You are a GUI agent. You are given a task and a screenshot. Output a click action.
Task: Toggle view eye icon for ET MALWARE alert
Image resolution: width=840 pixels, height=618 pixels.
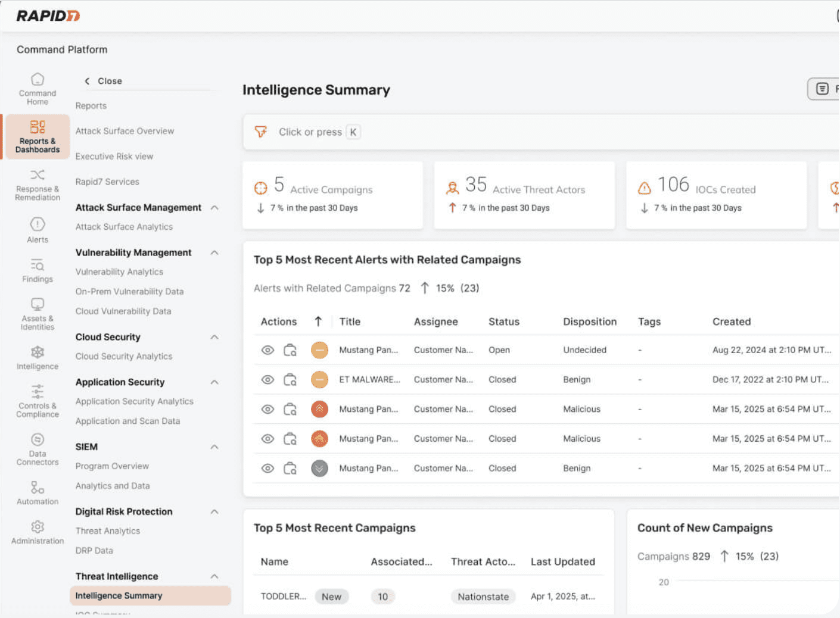(x=268, y=379)
